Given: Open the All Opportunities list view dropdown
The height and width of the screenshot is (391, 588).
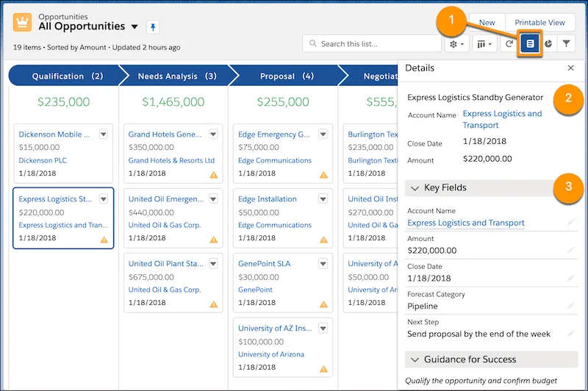Looking at the screenshot, I should (x=135, y=26).
